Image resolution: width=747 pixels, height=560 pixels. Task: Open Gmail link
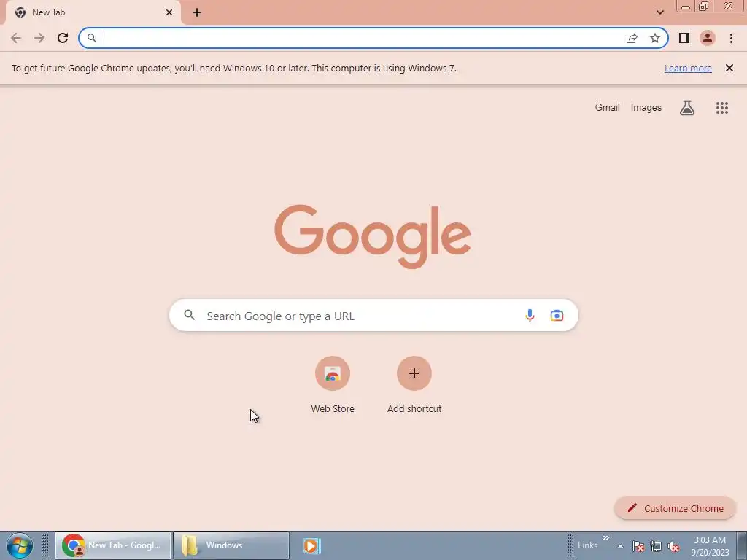pyautogui.click(x=608, y=108)
